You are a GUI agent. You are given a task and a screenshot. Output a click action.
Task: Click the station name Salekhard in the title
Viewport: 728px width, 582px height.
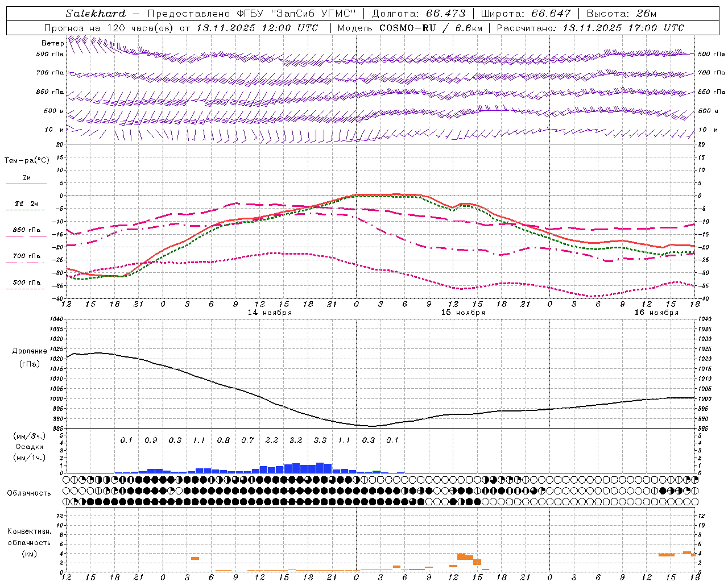[x=96, y=14]
